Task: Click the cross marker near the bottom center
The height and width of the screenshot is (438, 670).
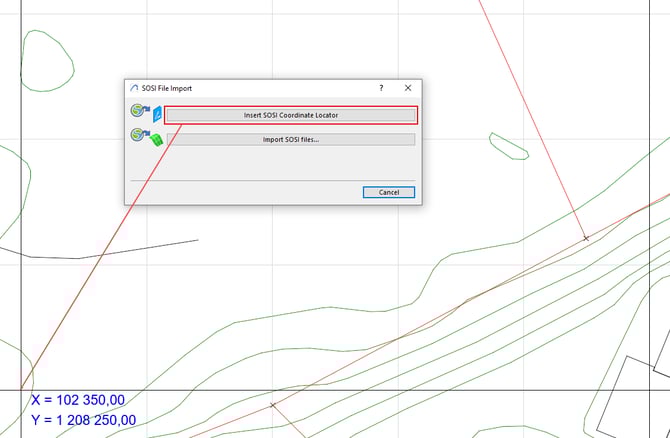Action: pos(272,405)
